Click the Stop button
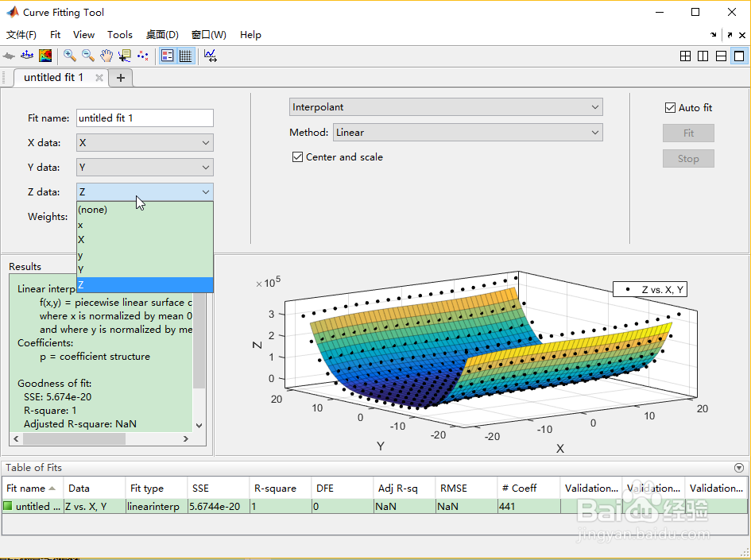The height and width of the screenshot is (560, 751). (688, 158)
